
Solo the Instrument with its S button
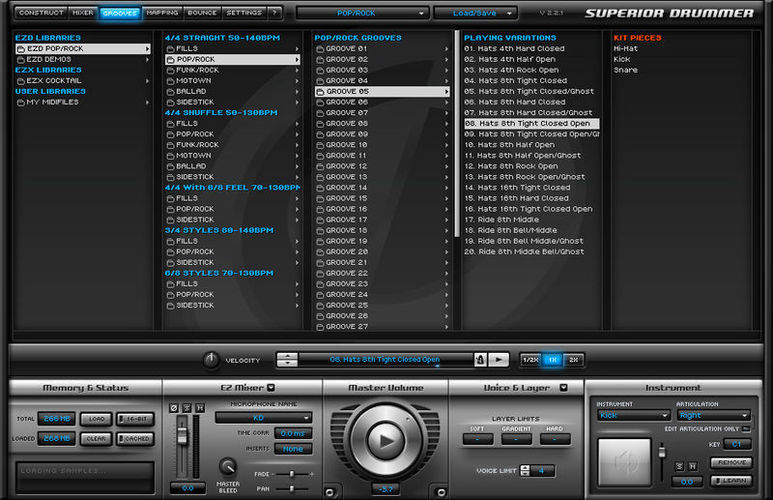point(679,466)
